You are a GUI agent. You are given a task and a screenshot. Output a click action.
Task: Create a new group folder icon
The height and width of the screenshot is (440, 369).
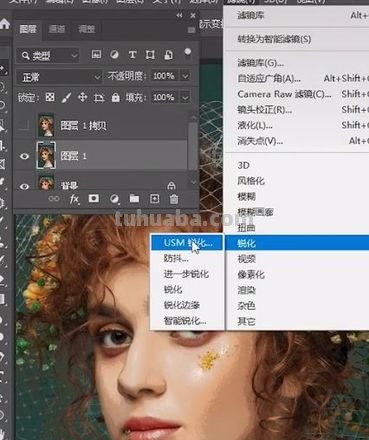point(134,199)
